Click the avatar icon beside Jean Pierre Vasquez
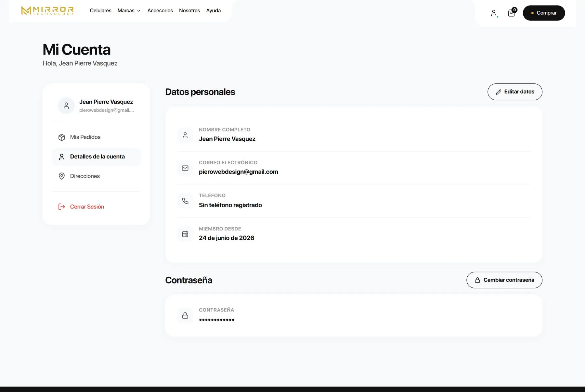The width and height of the screenshot is (585, 392). (x=66, y=106)
